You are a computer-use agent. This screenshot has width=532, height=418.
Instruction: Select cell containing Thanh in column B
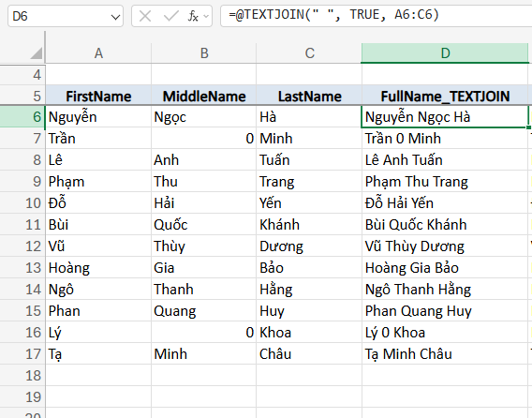coord(204,290)
